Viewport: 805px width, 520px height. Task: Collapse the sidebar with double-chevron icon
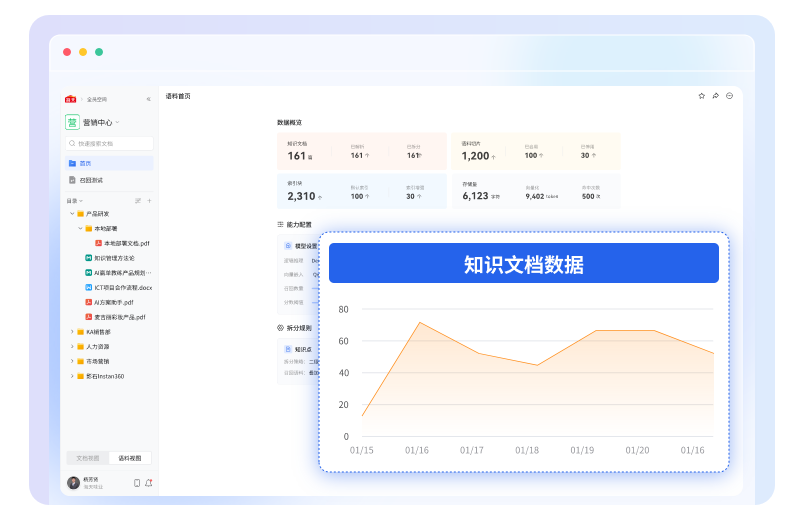point(148,99)
